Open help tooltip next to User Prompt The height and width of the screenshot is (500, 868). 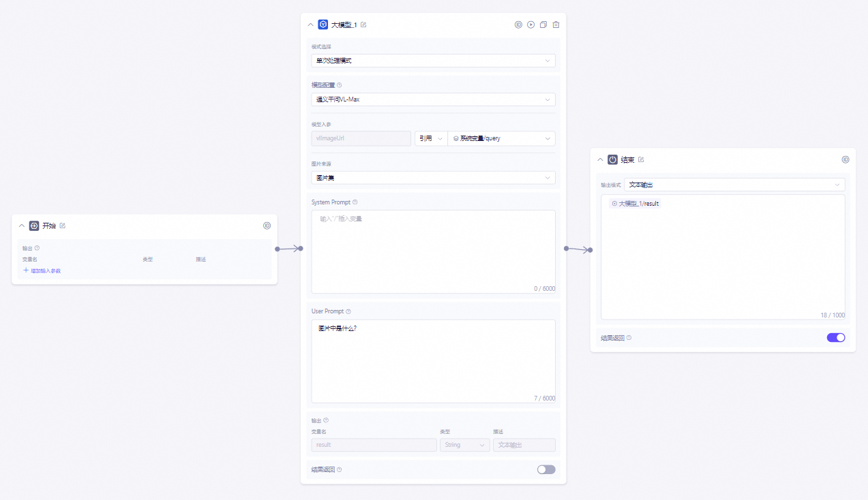(348, 311)
